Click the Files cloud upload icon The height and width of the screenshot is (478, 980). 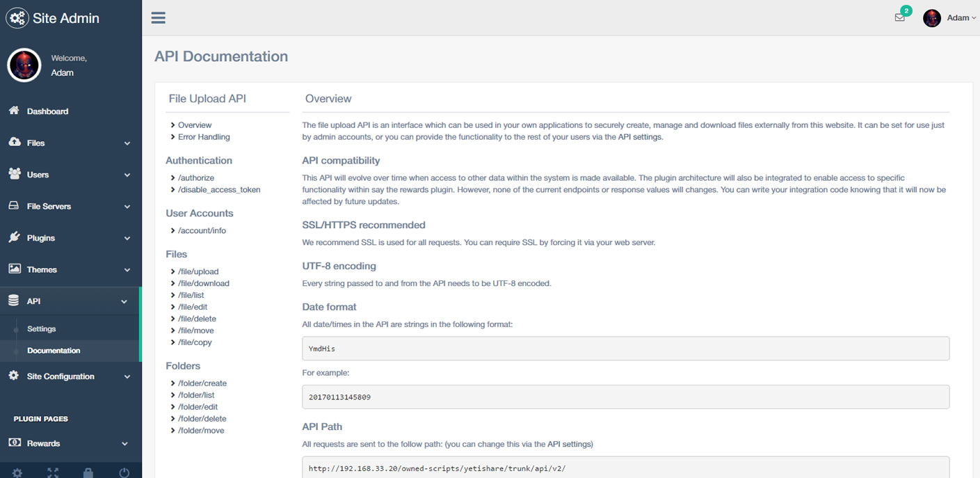click(14, 142)
